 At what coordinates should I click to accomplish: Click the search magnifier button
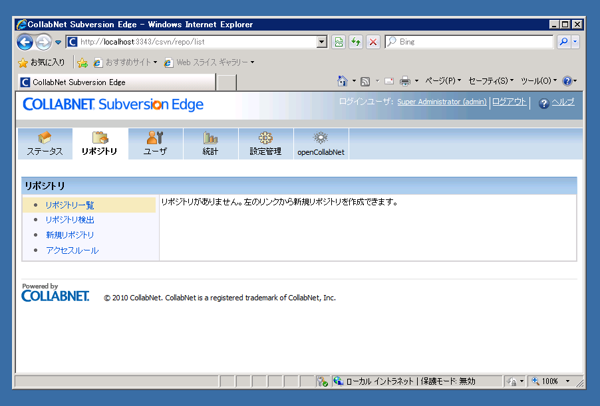point(563,42)
